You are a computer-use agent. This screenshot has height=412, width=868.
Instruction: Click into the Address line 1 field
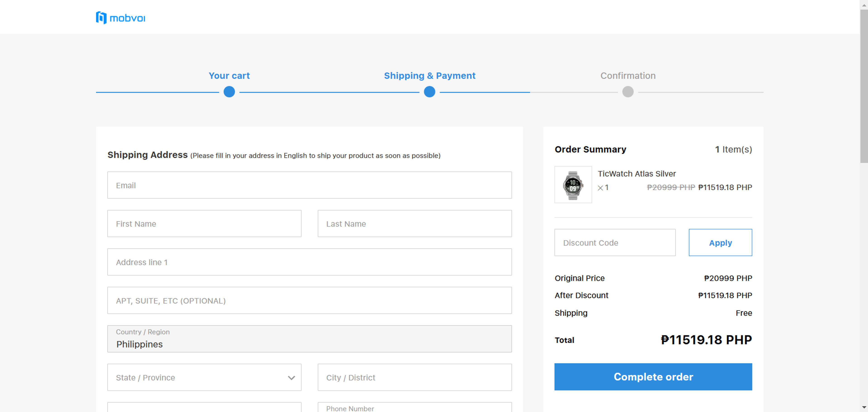point(309,262)
